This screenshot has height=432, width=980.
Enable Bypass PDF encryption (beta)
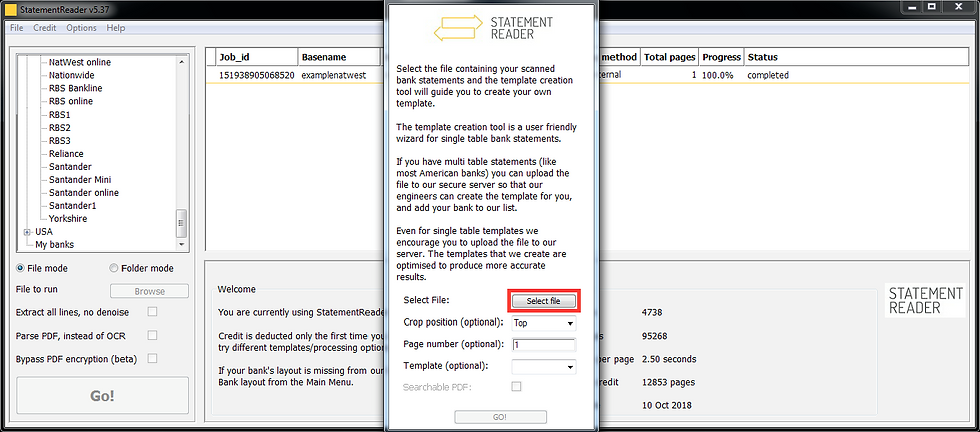[x=152, y=359]
